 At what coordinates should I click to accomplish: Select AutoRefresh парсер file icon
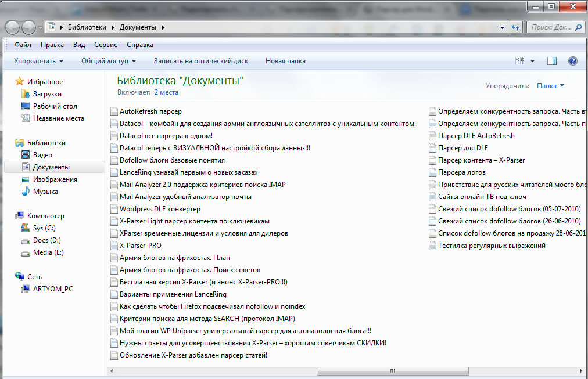click(x=114, y=111)
